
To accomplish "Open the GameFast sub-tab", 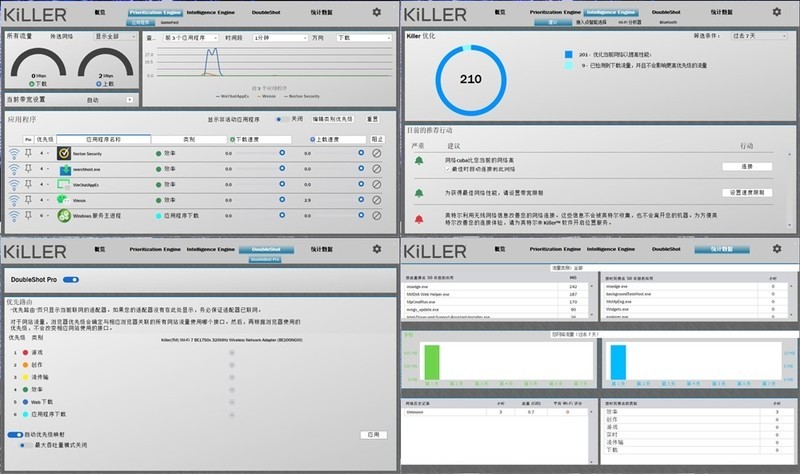I will (169, 22).
